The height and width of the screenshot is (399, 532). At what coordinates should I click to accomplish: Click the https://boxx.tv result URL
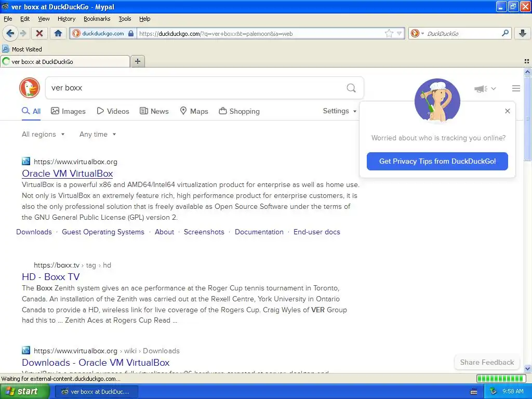[x=56, y=265]
